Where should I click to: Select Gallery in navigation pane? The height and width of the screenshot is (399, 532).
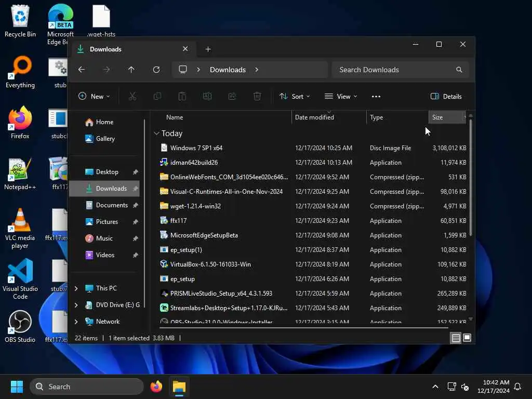tap(104, 138)
